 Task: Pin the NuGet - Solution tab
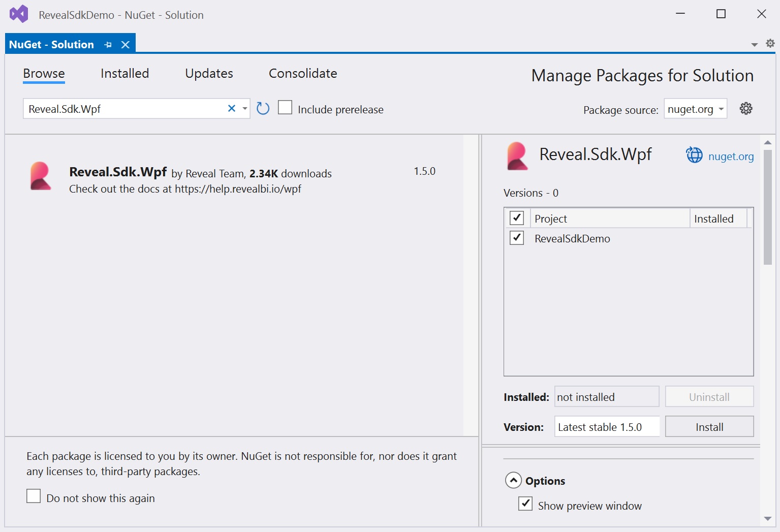pos(108,45)
